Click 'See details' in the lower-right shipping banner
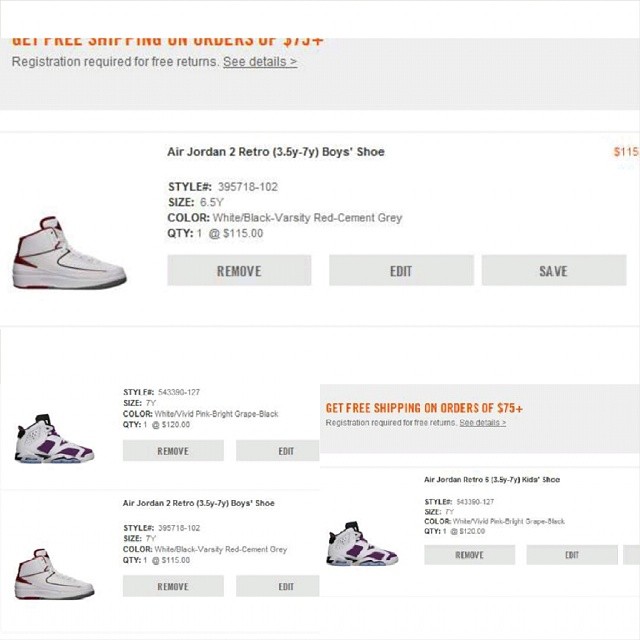 pos(482,423)
